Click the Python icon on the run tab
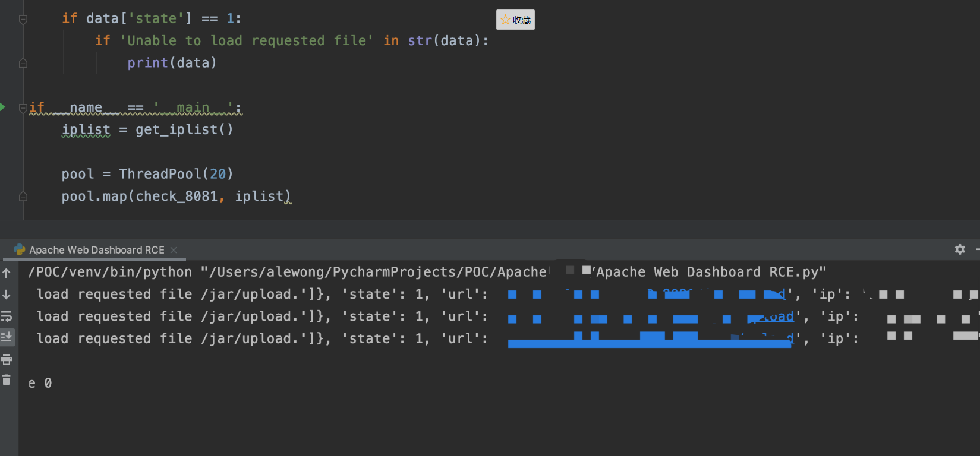Viewport: 980px width, 456px height. [x=20, y=249]
